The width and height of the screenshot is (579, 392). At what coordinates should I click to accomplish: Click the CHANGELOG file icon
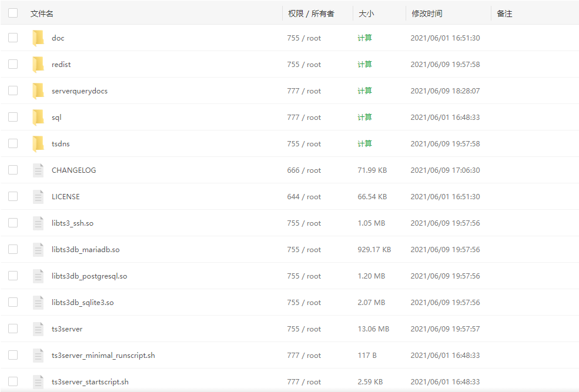click(x=38, y=170)
